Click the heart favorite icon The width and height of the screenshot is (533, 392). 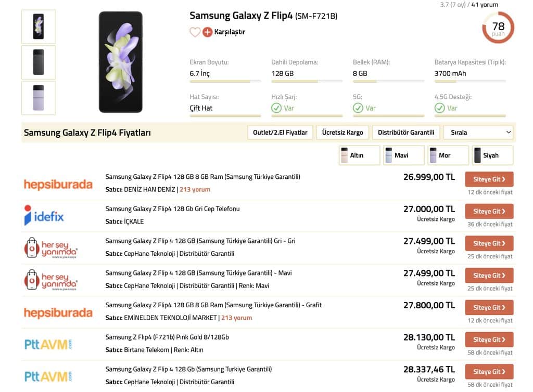(x=195, y=32)
